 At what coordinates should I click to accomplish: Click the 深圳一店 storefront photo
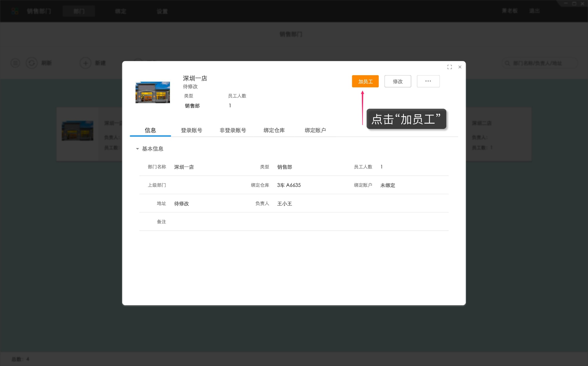[153, 92]
